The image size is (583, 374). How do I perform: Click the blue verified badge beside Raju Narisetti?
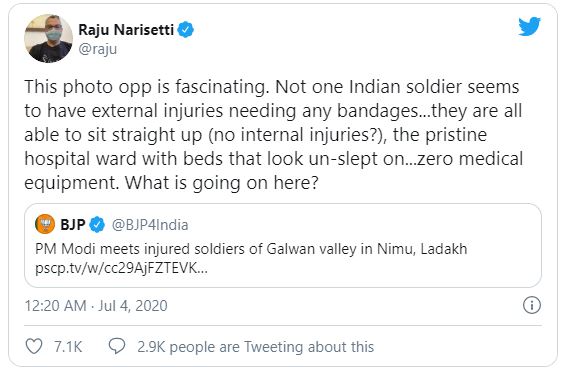click(186, 30)
